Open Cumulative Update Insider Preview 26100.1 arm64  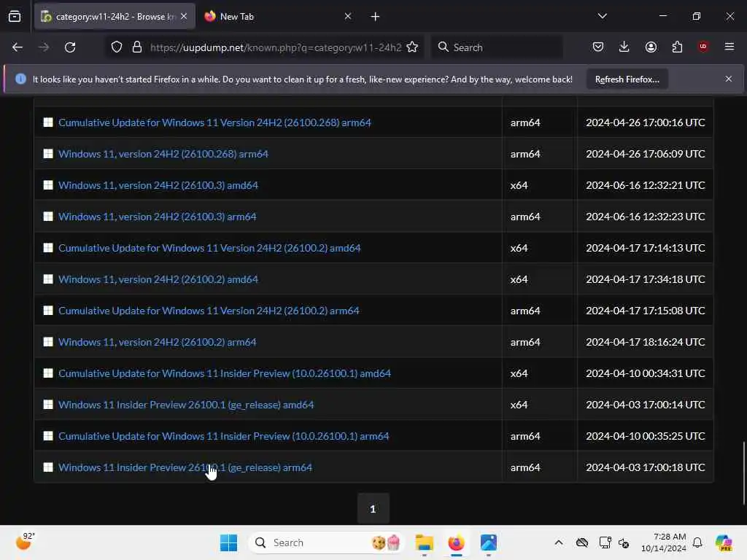click(x=223, y=436)
